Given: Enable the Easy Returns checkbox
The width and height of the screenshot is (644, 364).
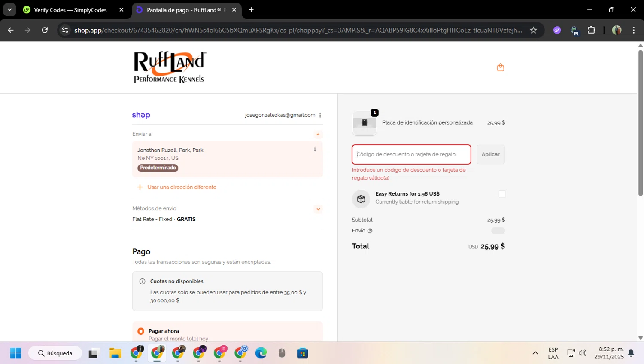Looking at the screenshot, I should [x=502, y=194].
